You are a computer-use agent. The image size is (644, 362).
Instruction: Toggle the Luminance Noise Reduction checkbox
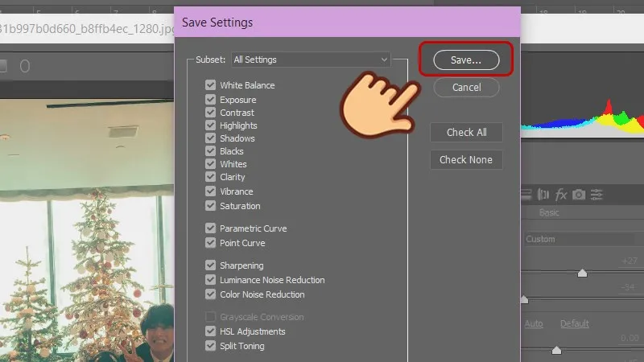[211, 280]
